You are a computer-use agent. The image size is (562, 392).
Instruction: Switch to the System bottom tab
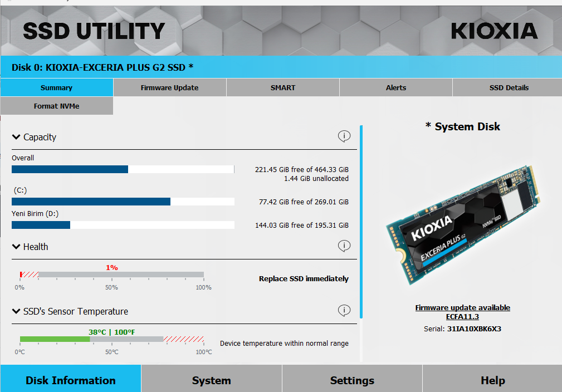pos(212,380)
